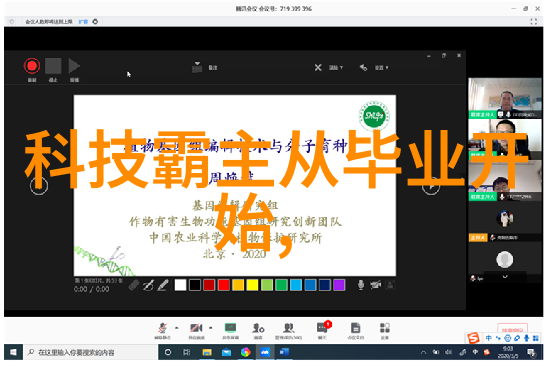Pick the white ink color swatch
This screenshot has width=550, height=367.
[x=180, y=285]
